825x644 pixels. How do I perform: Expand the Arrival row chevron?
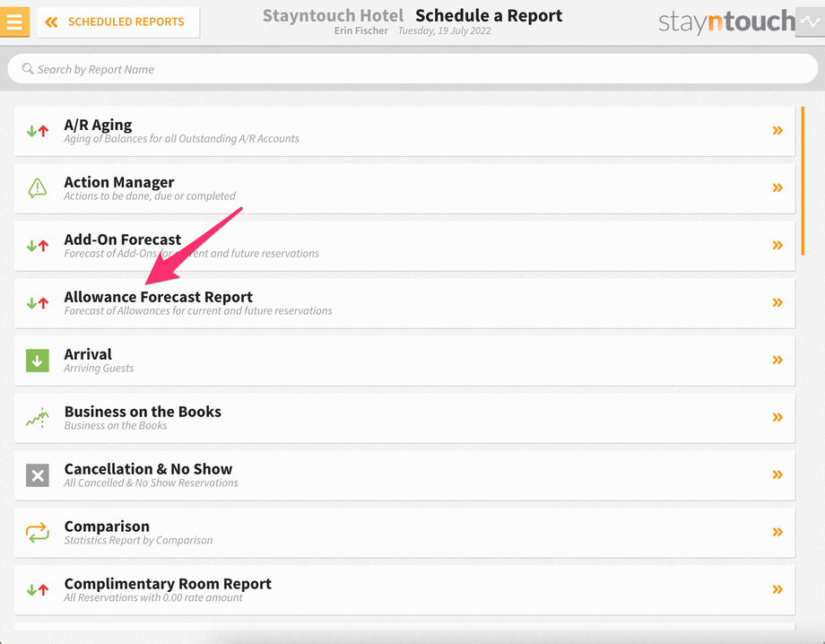[x=777, y=360]
